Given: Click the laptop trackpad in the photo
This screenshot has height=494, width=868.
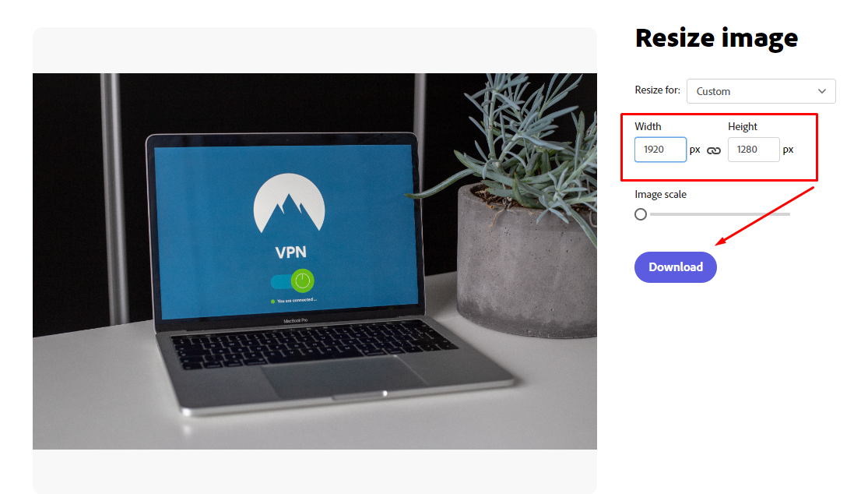Looking at the screenshot, I should click(x=344, y=376).
